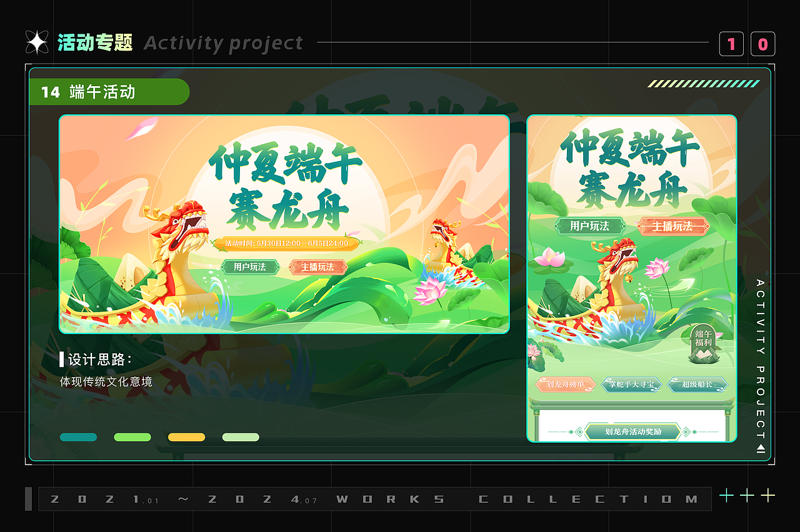Click the yellow activity time pill 活动时间
This screenshot has height=532, width=800.
click(286, 244)
